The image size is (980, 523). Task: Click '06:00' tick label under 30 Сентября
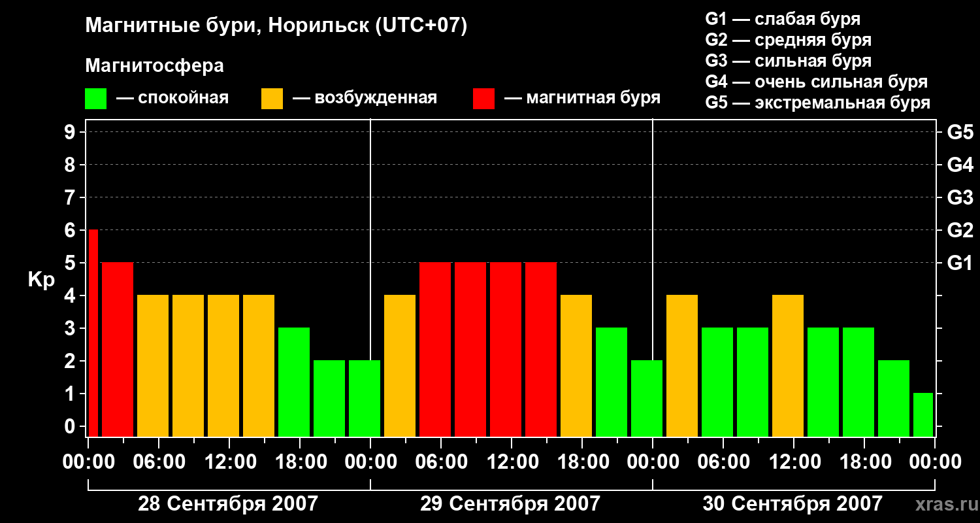click(723, 462)
